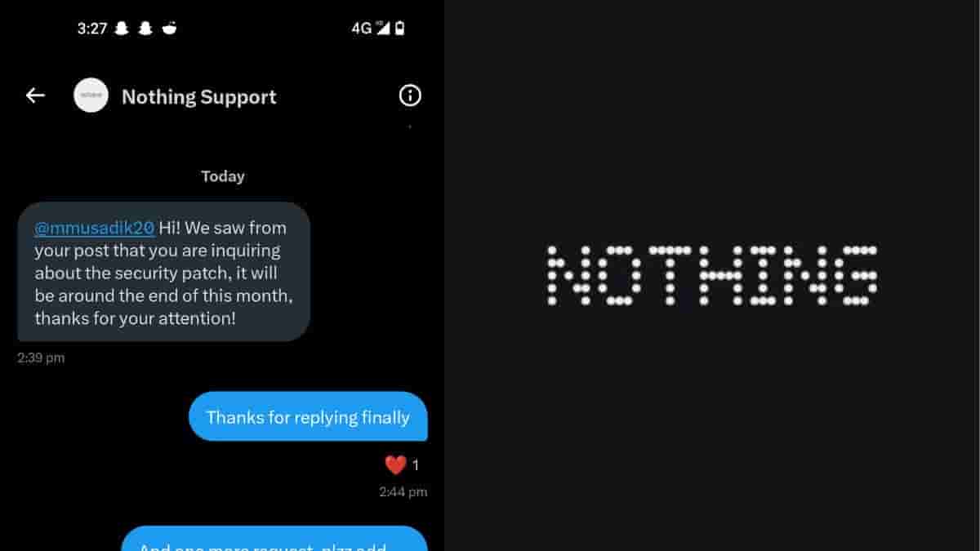
Task: Open the Nothing Support profile avatar
Action: (91, 96)
